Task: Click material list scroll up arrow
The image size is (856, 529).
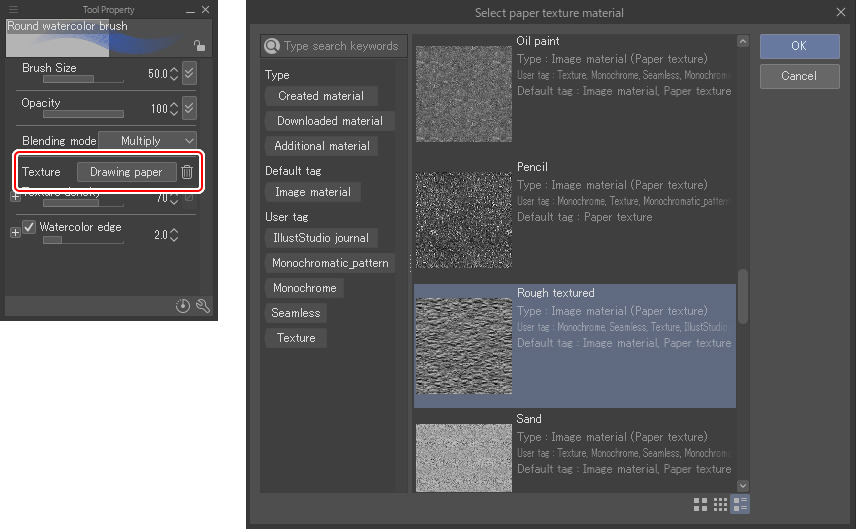Action: coord(742,41)
